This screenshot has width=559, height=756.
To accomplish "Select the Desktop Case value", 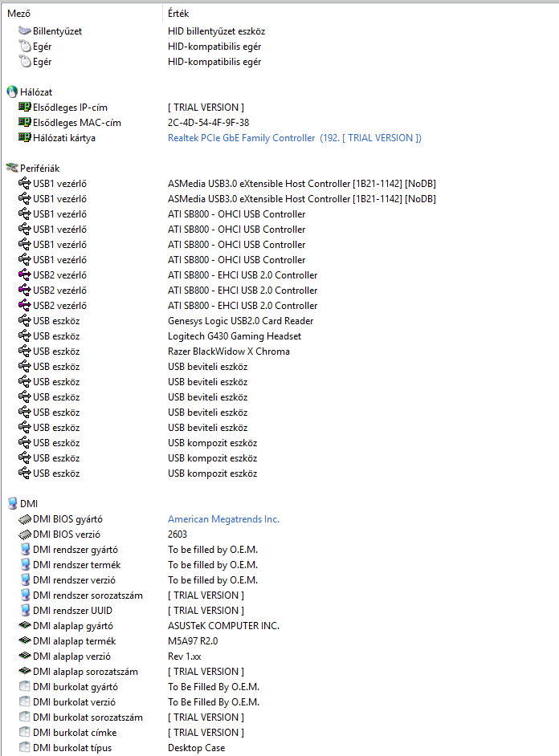I will (x=196, y=748).
